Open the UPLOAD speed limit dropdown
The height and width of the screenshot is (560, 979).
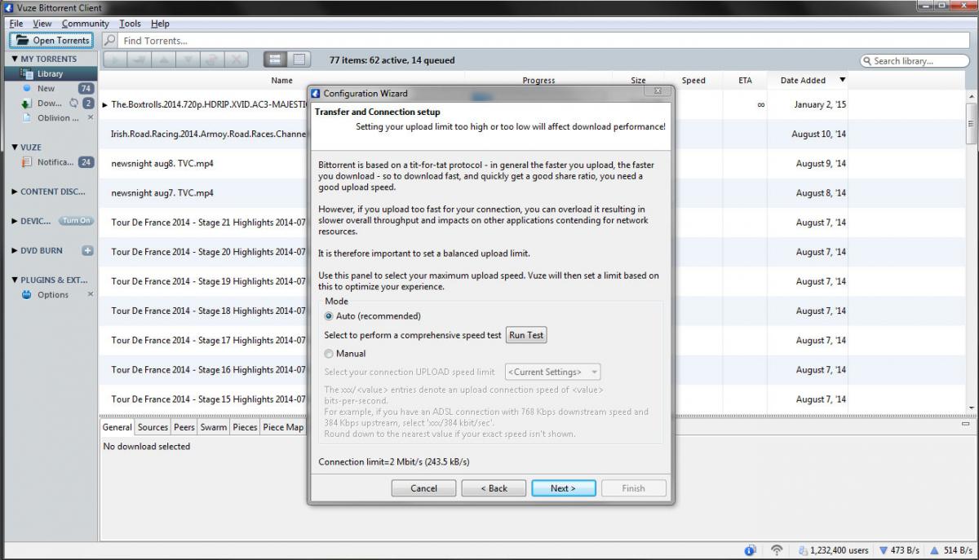(553, 373)
